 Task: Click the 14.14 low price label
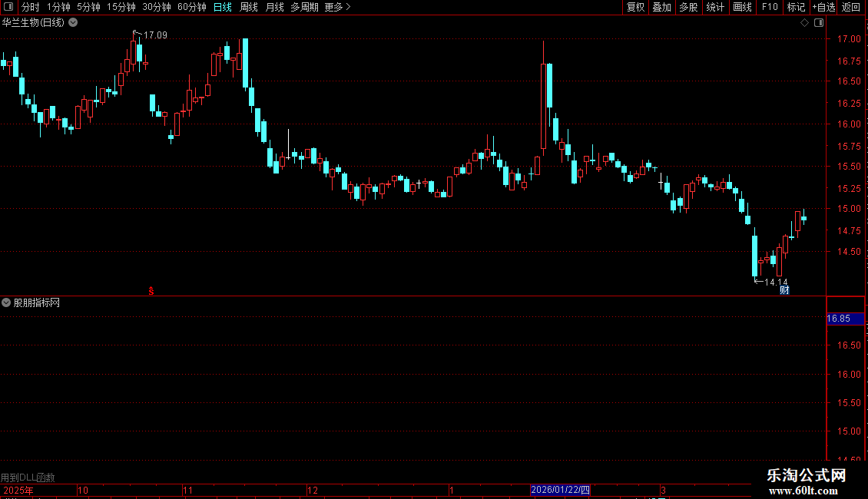776,283
